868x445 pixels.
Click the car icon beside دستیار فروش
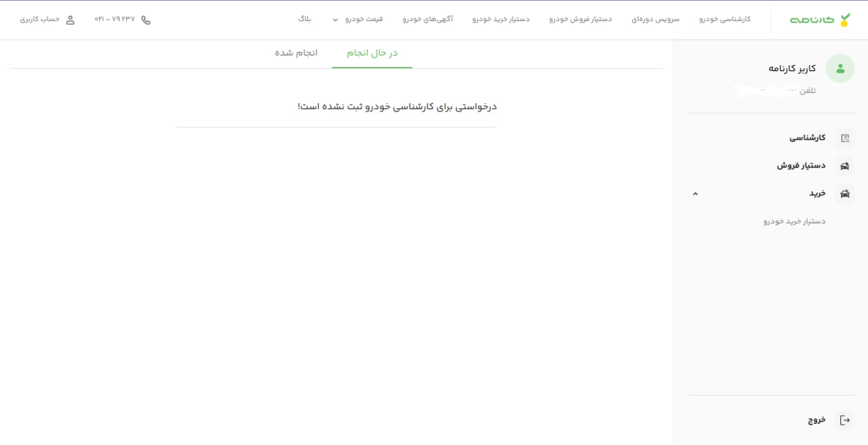pyautogui.click(x=845, y=166)
